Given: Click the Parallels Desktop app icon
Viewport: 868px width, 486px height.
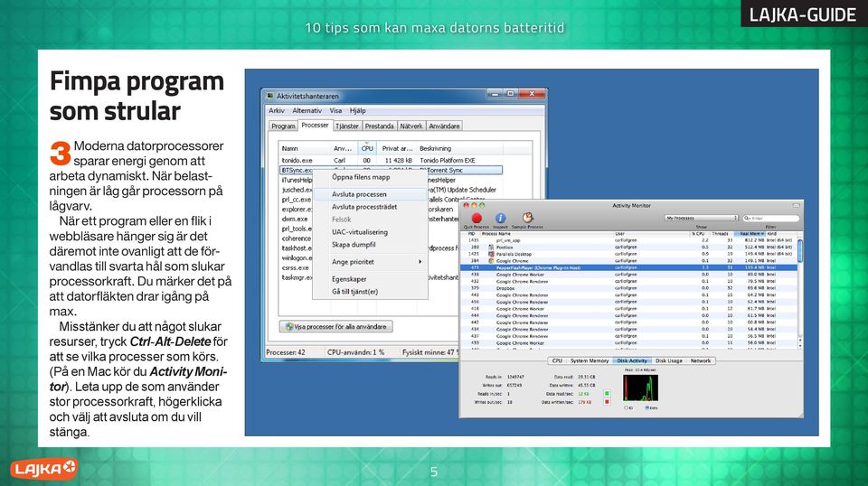Looking at the screenshot, I should [x=491, y=254].
